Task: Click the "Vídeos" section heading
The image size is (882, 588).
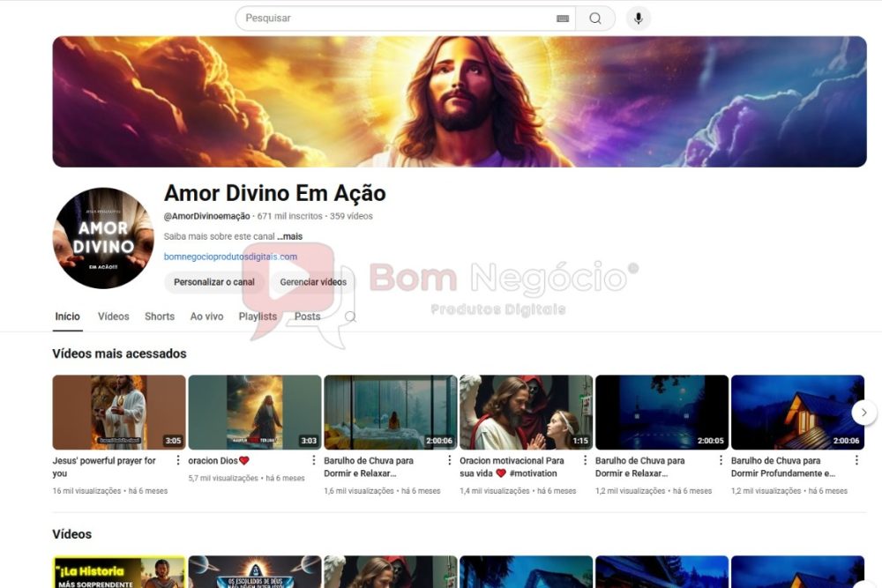Action: [72, 534]
